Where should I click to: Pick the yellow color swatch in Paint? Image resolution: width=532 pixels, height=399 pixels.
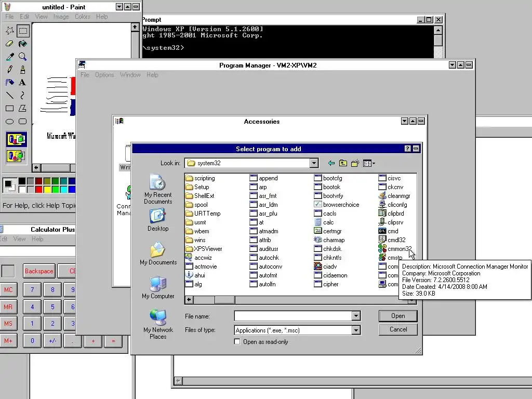pyautogui.click(x=47, y=189)
